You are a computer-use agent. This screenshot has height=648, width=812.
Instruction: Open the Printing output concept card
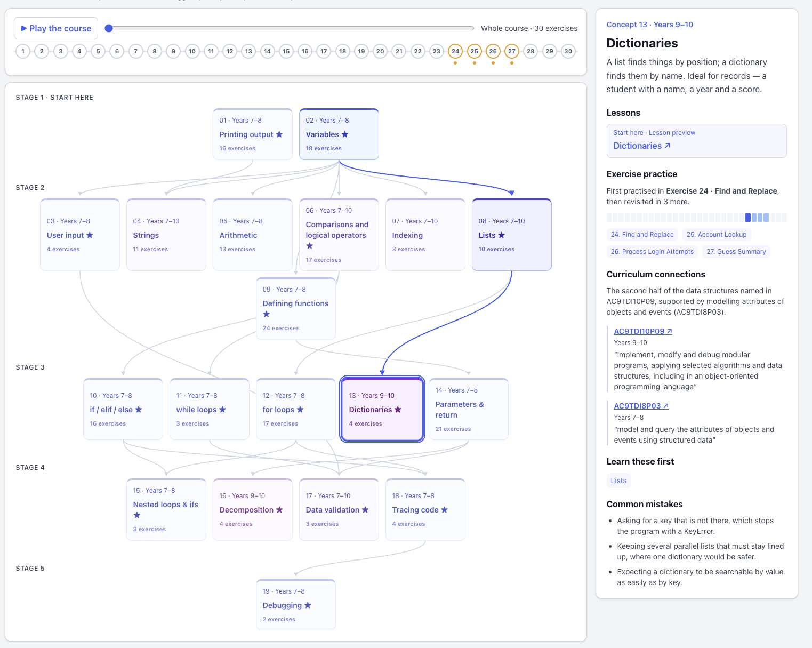pyautogui.click(x=253, y=134)
